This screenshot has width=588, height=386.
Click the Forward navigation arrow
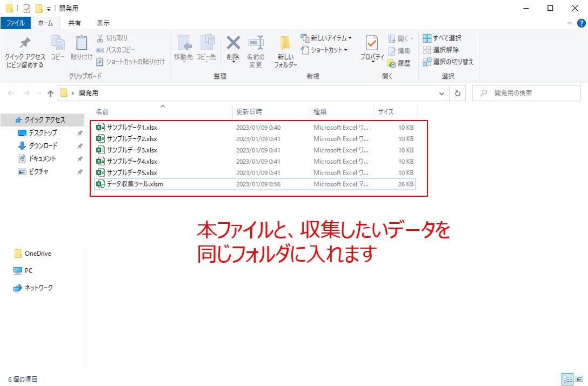coord(26,93)
